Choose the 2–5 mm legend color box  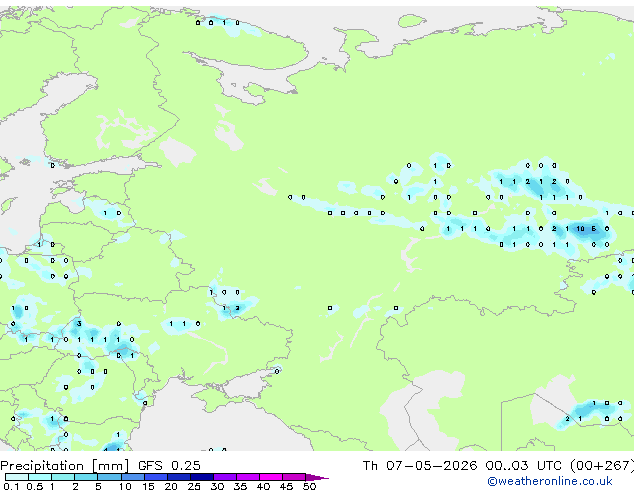tap(86, 477)
